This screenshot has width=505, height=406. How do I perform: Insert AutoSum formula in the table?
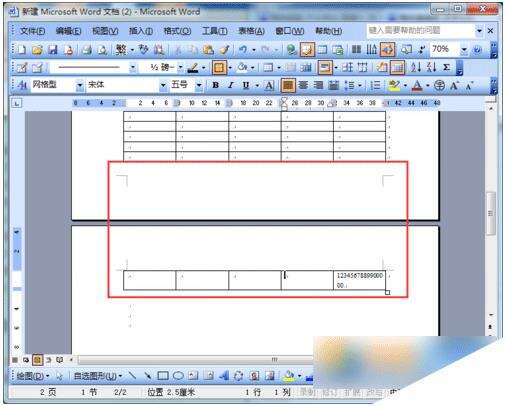click(x=447, y=68)
